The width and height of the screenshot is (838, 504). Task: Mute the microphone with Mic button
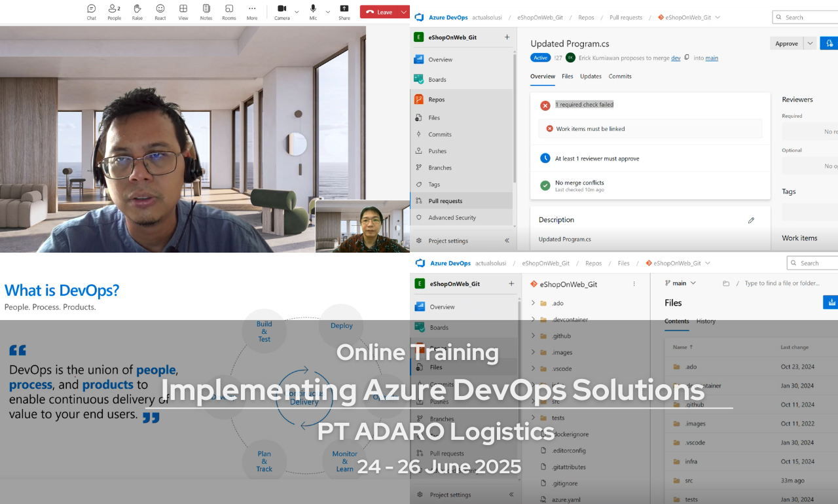click(313, 11)
